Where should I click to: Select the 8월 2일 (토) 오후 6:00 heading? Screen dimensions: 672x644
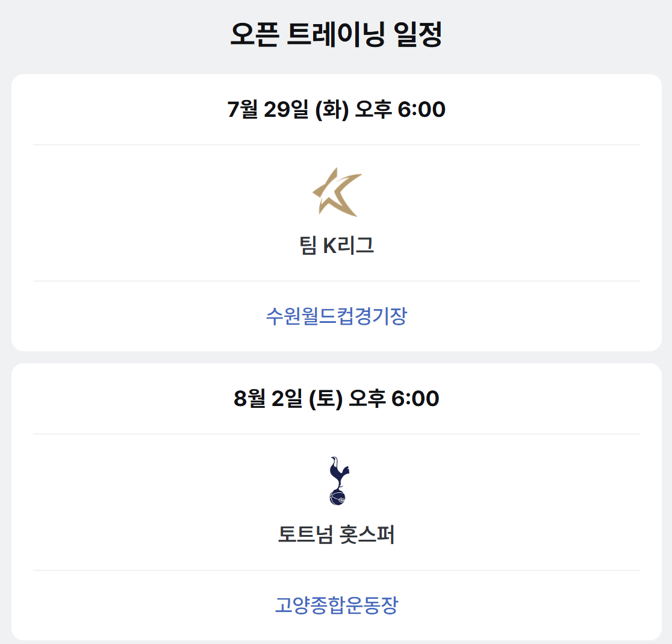click(x=336, y=398)
